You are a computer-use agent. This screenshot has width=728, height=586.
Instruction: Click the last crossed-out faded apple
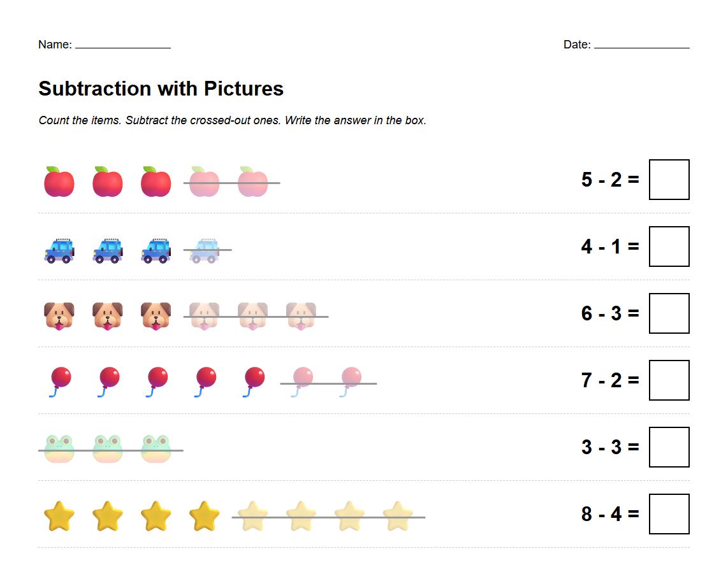click(253, 182)
